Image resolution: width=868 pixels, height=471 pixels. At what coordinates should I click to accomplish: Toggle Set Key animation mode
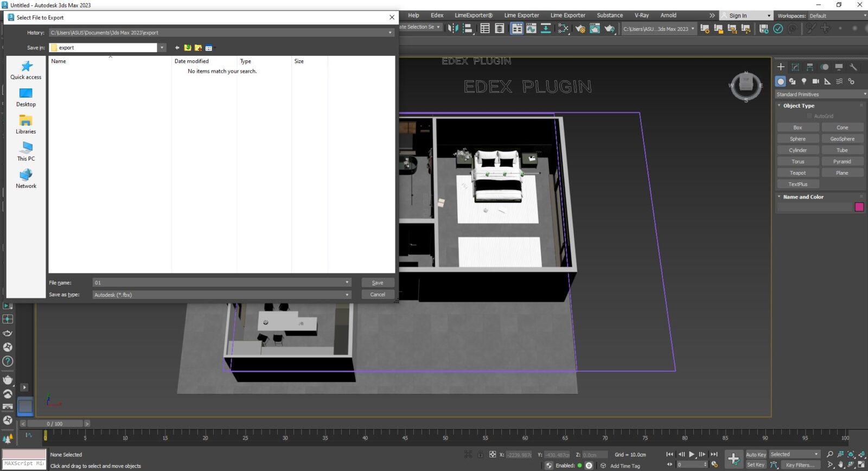click(x=756, y=465)
